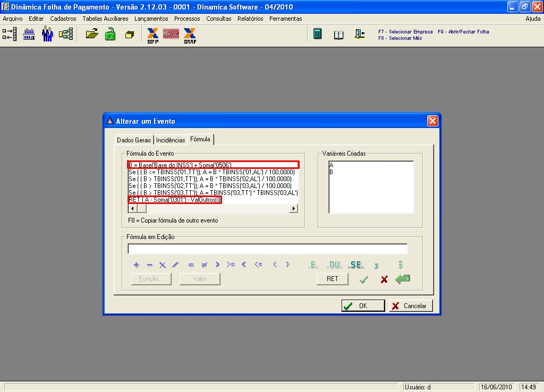Viewport: 544px width, 392px height.
Task: Open the company building toolbar icon
Action: (29, 35)
